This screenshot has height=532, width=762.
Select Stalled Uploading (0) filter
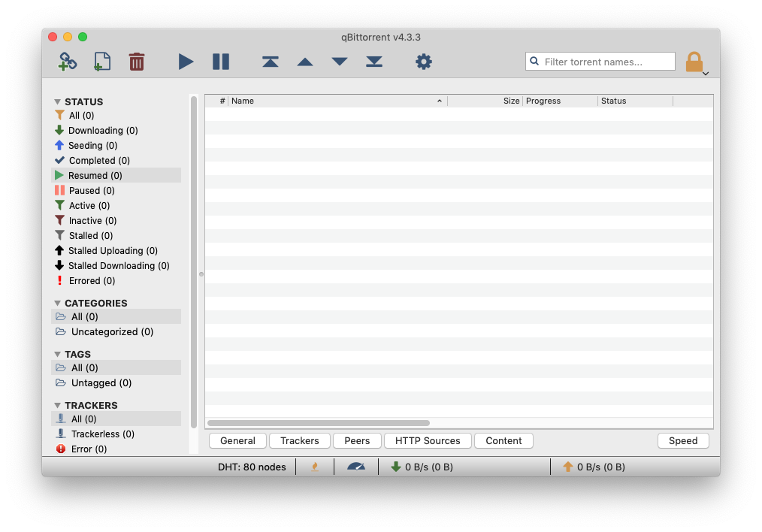[116, 251]
